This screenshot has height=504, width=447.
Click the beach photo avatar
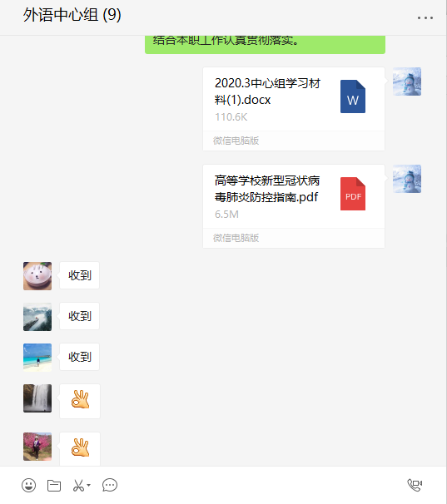coord(37,358)
